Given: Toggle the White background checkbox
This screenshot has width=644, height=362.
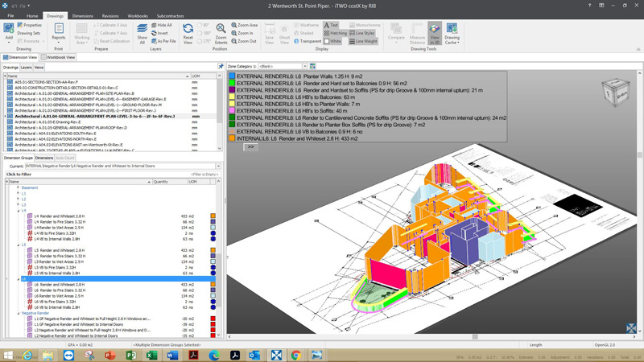Looking at the screenshot, I should tap(332, 41).
